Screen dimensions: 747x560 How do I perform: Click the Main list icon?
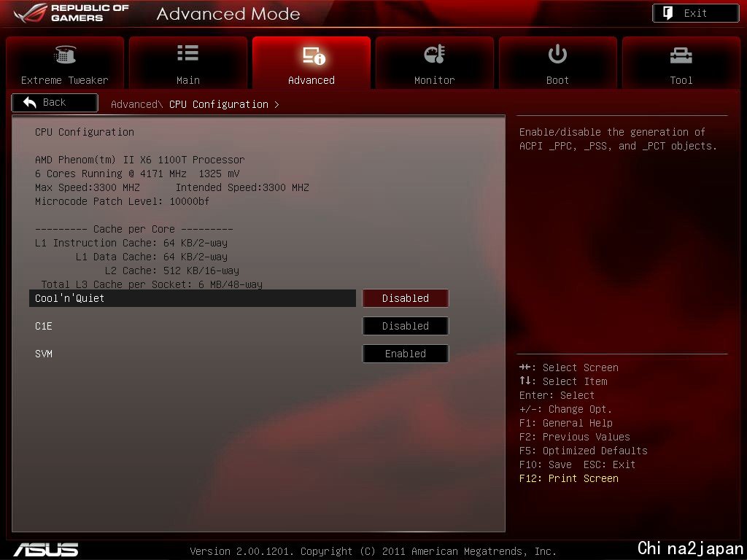point(187,52)
